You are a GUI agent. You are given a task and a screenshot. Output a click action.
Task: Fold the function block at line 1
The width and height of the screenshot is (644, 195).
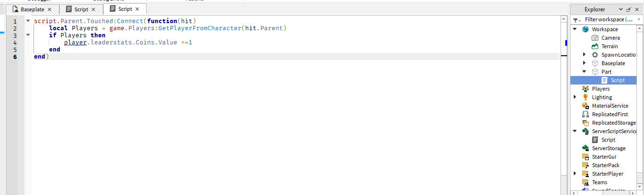click(x=28, y=21)
